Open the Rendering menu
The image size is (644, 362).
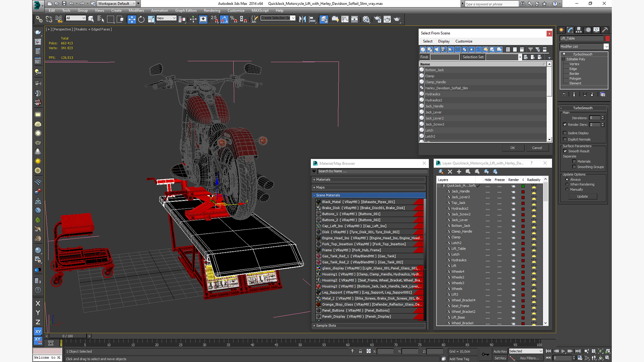tap(212, 10)
